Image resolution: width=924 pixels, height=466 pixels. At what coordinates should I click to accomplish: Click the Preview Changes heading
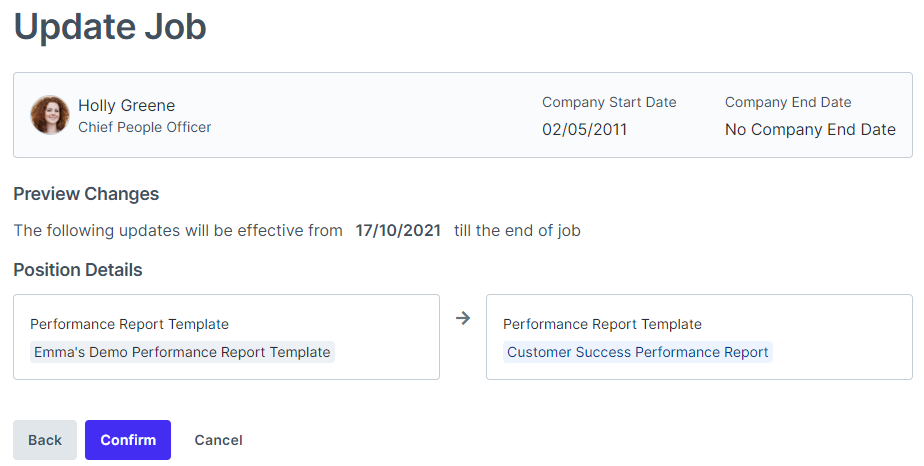[86, 194]
